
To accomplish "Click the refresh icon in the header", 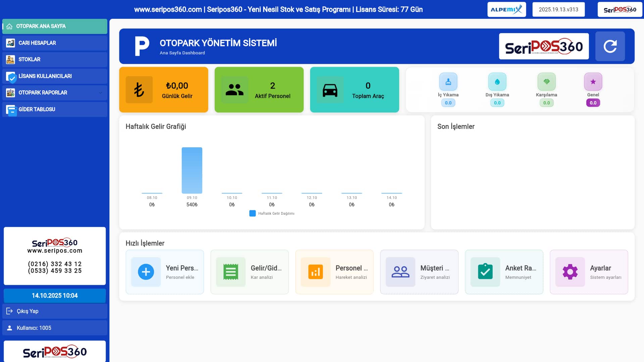I will coord(610,46).
